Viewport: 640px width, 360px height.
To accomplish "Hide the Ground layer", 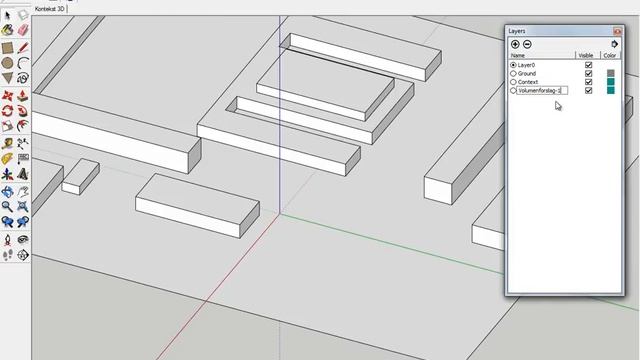I will (x=589, y=73).
